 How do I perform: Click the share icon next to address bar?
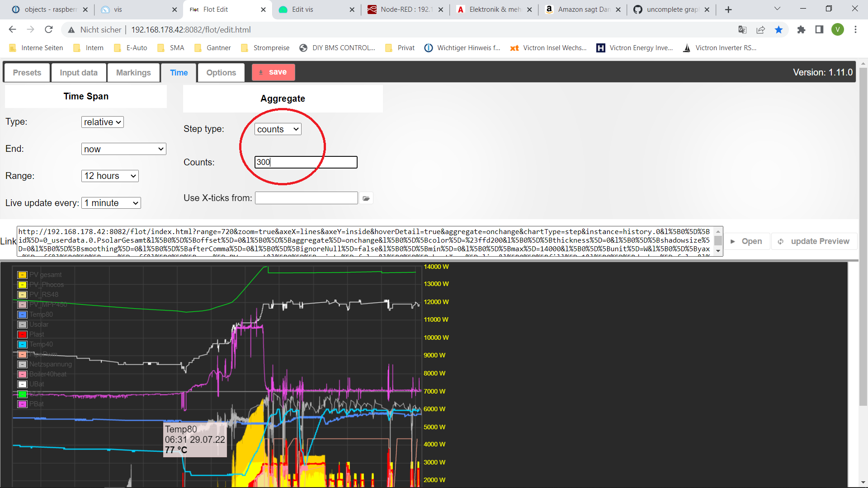[761, 29]
